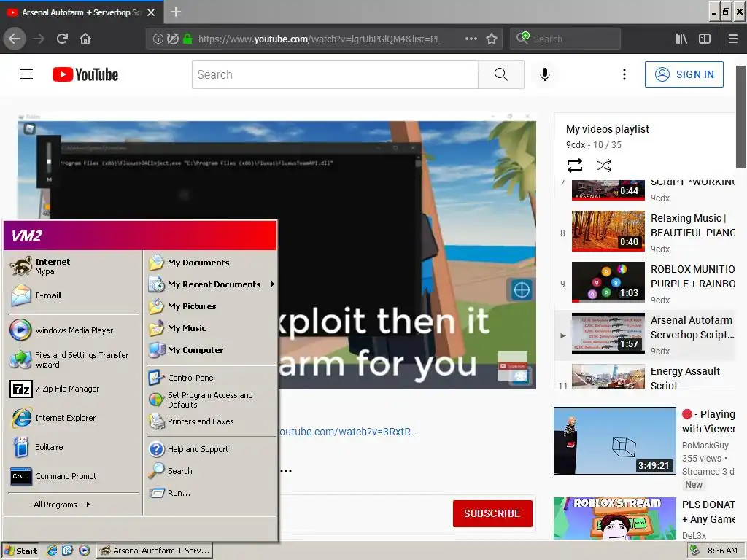Open Internet Explorer from Start menu
The height and width of the screenshot is (560, 747).
[x=53, y=418]
